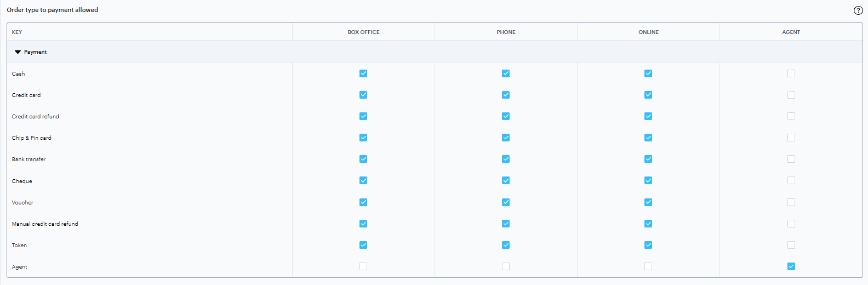Uncheck Chip & Pin card for Box Office

pyautogui.click(x=363, y=138)
